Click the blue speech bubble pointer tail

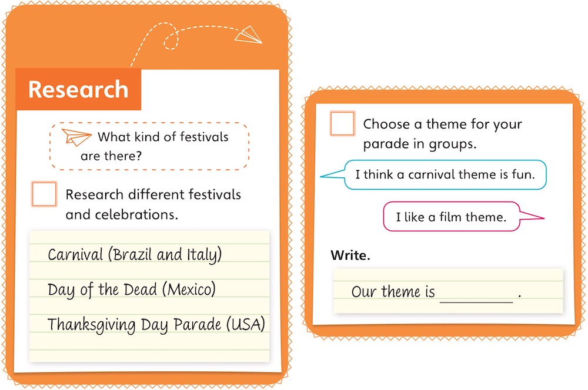tap(333, 174)
